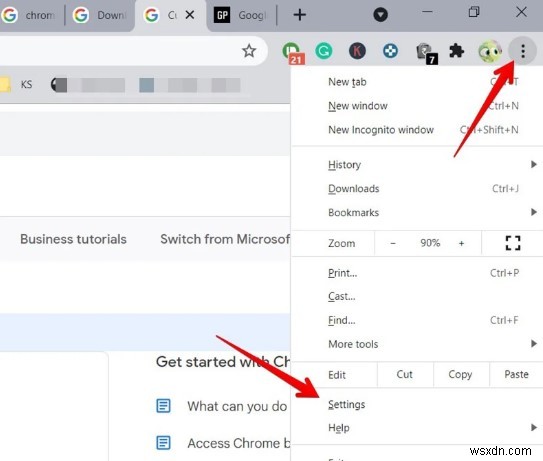Open Downloads from the menu
Screen dimensions: 543x461
[x=417, y=188]
